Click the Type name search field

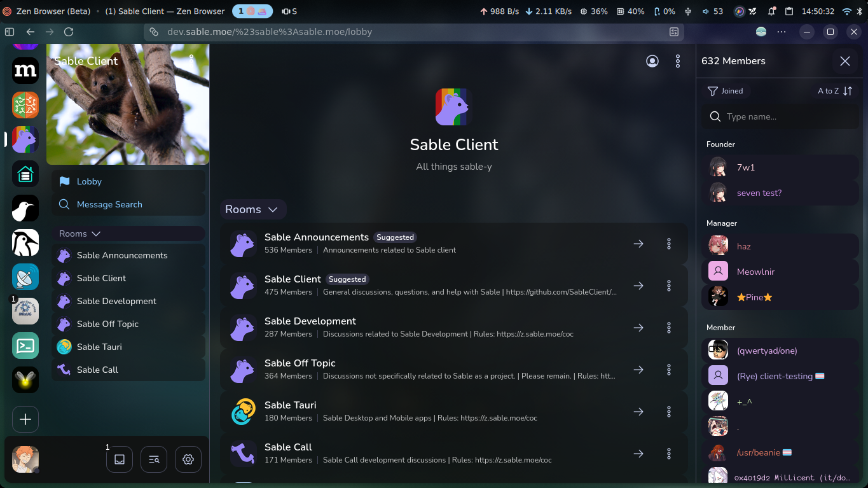780,116
